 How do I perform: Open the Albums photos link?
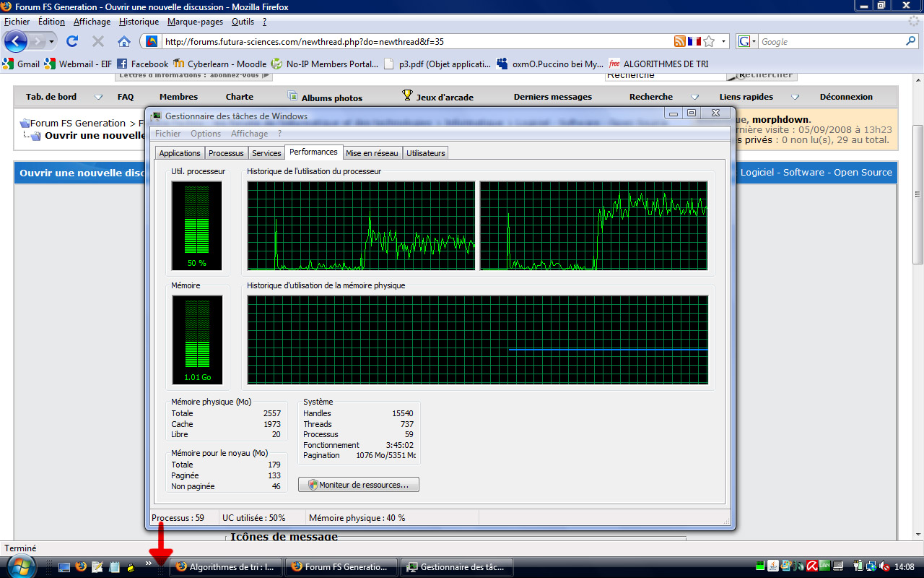325,97
